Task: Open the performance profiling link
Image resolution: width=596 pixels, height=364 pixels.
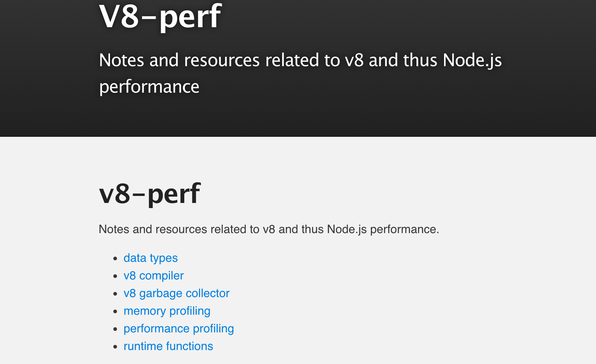Action: click(x=178, y=329)
